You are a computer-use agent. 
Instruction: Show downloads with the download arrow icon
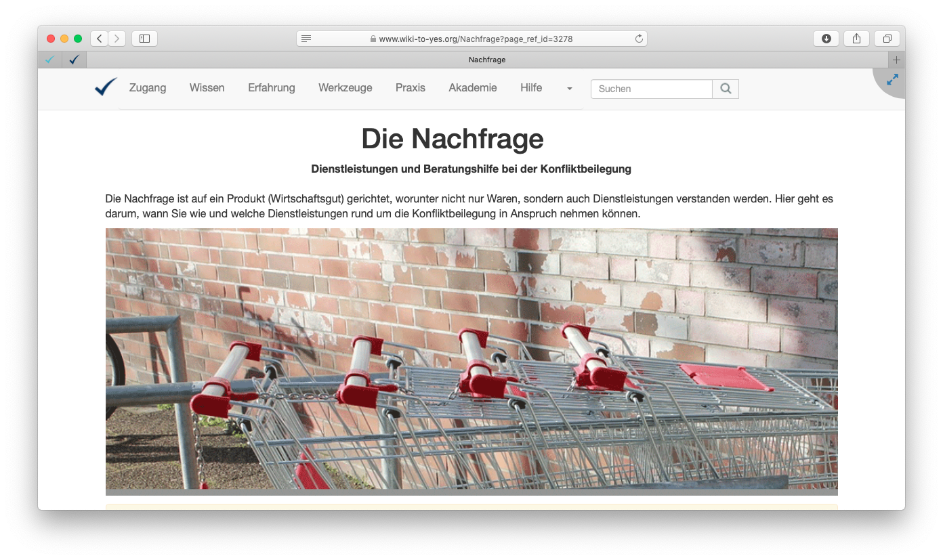coord(826,39)
